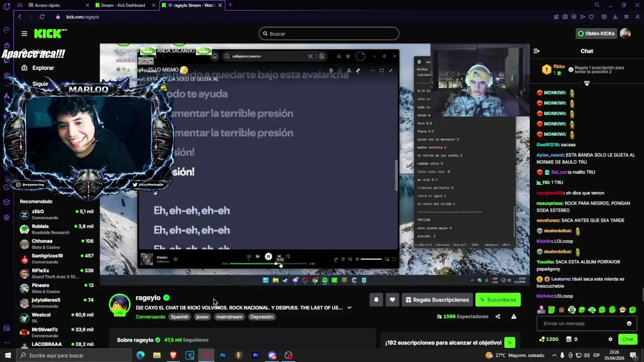644x362 pixels.
Task: Click the Regala Suscripciones button
Action: (437, 300)
